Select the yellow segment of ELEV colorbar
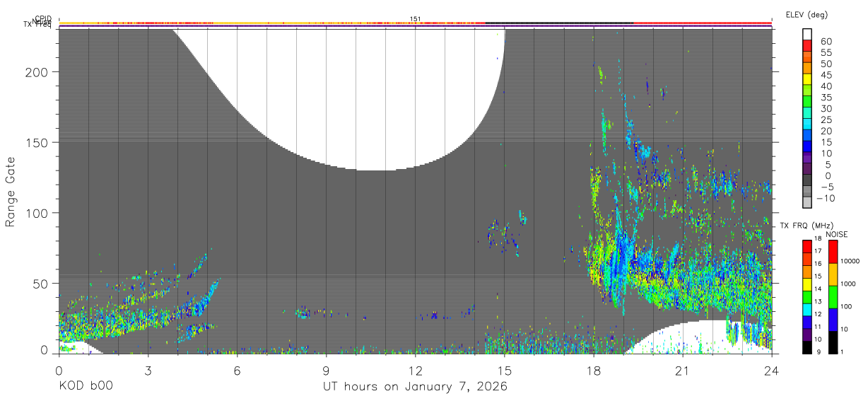This screenshot has height=401, width=868. 807,79
